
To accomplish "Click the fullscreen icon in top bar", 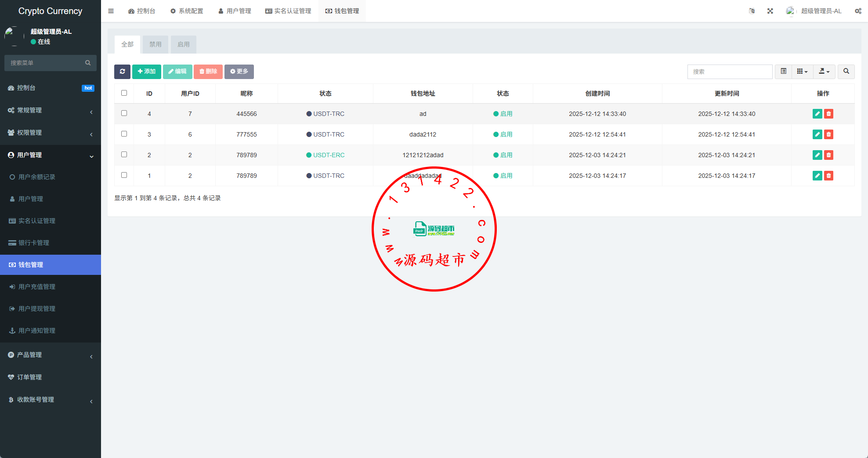I will point(770,11).
